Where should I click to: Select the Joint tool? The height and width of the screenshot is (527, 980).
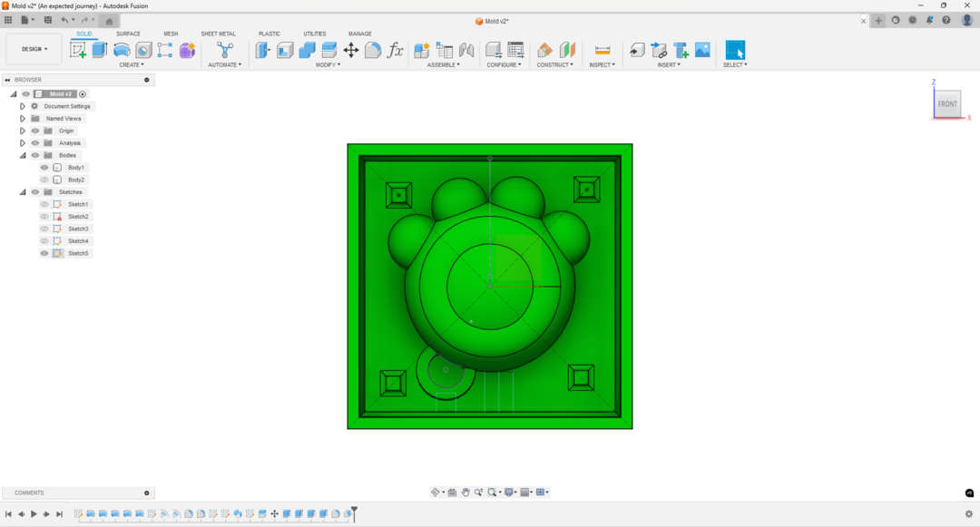pyautogui.click(x=466, y=50)
